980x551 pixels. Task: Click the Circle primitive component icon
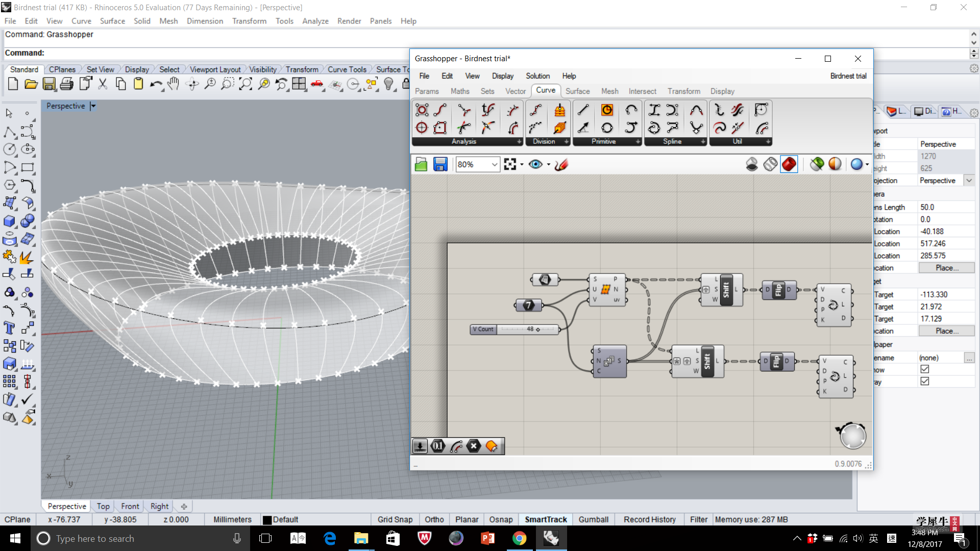(x=607, y=110)
